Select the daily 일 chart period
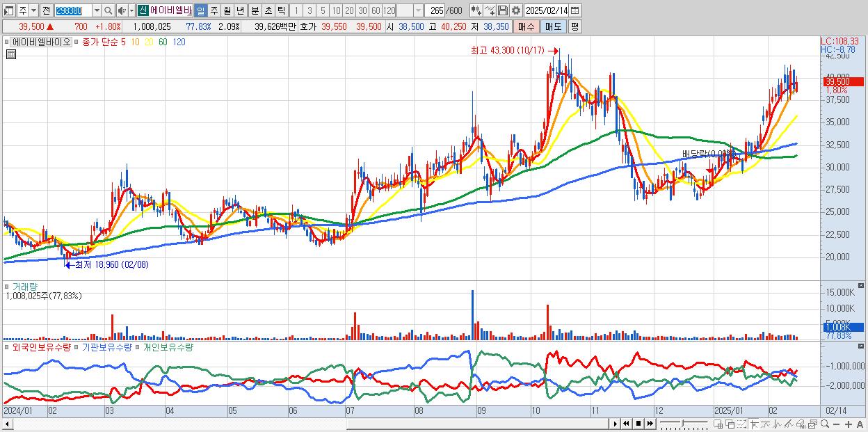The height and width of the screenshot is (432, 868). 200,10
